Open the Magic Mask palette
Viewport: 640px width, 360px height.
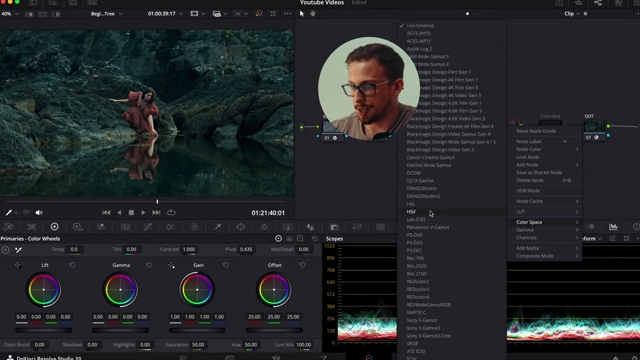pos(288,227)
